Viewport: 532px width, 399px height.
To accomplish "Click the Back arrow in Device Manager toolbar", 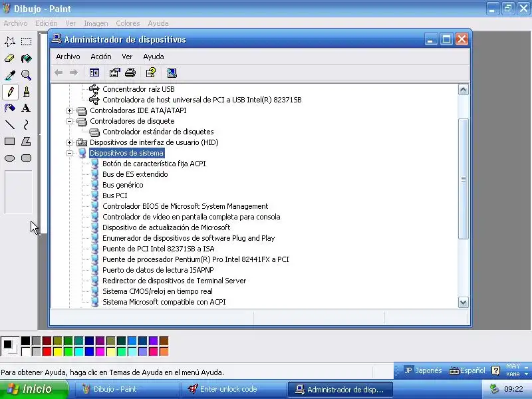I will click(x=59, y=72).
